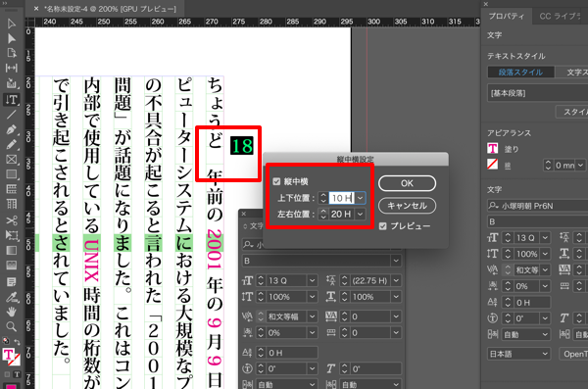This screenshot has width=588, height=389.
Task: Select the 段落スタイル button
Action: tap(520, 73)
